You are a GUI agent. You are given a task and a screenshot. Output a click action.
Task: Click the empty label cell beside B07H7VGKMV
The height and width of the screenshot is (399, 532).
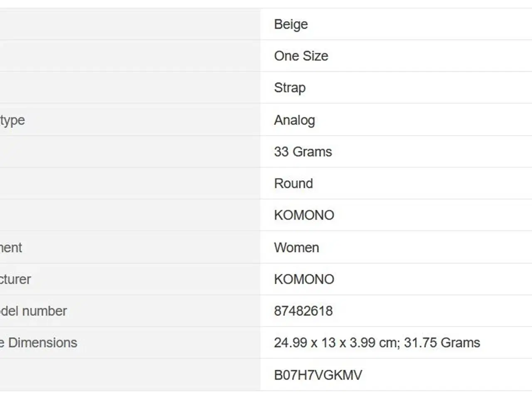coord(130,375)
